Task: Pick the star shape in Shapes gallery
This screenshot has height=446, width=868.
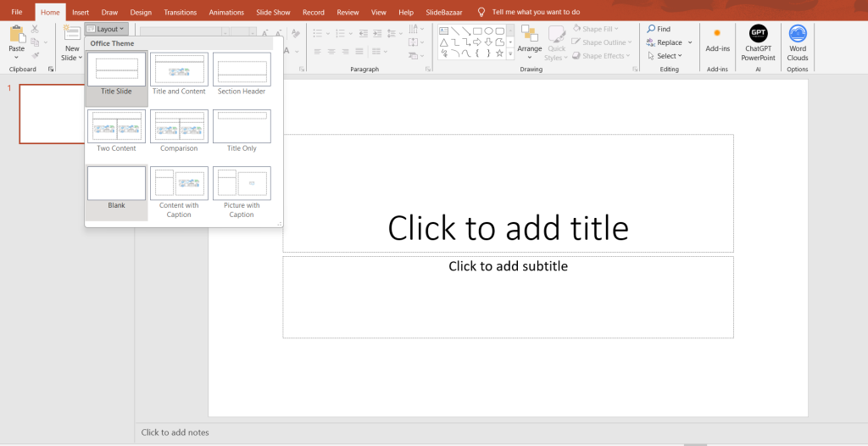Action: (x=499, y=53)
